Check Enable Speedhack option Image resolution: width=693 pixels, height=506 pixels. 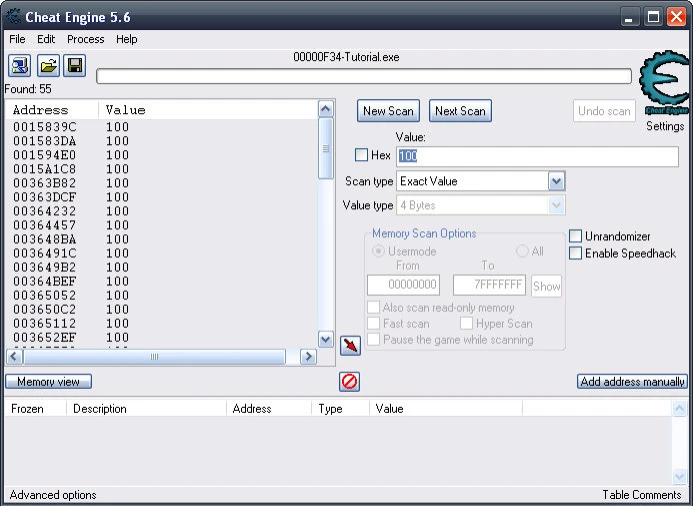coord(576,253)
